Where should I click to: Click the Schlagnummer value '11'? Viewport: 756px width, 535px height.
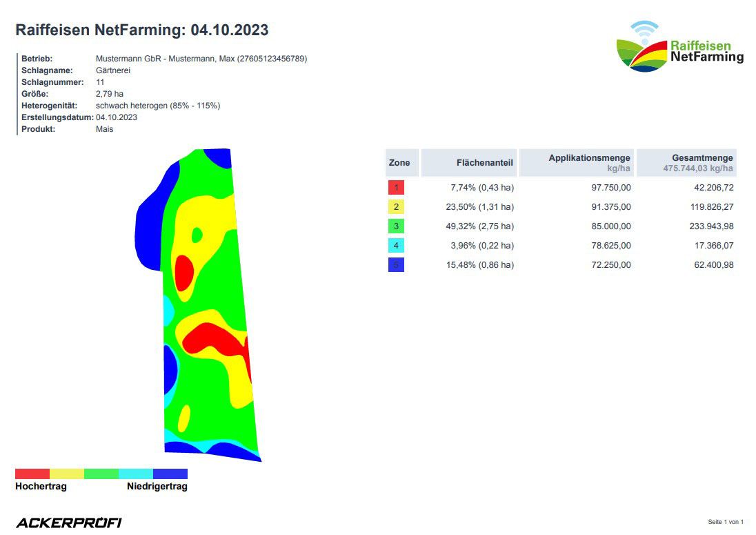(100, 82)
